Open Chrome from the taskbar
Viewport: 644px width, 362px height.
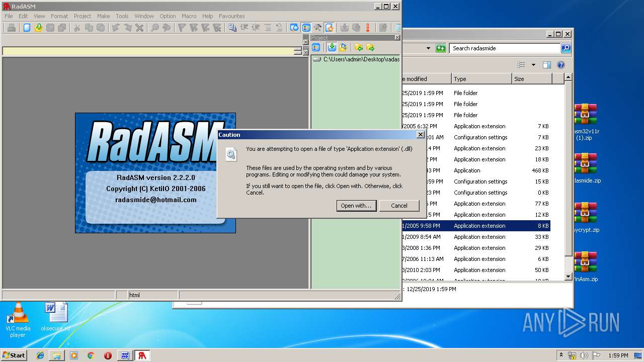pos(91,355)
